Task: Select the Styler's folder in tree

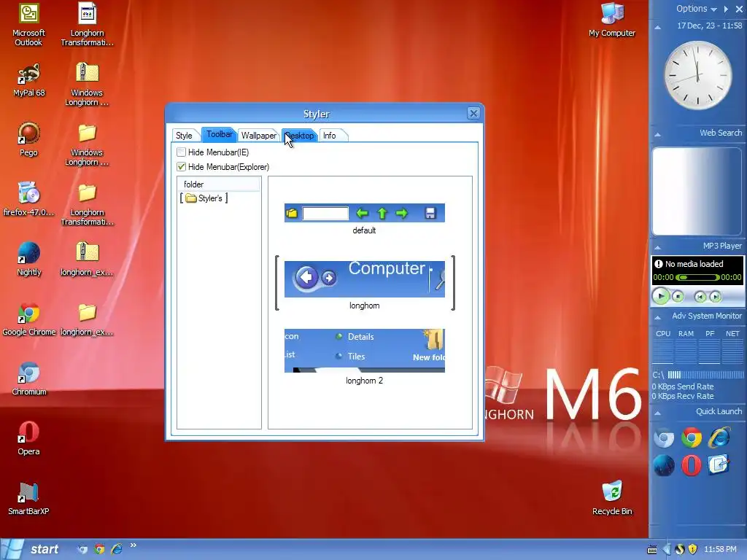Action: [204, 198]
